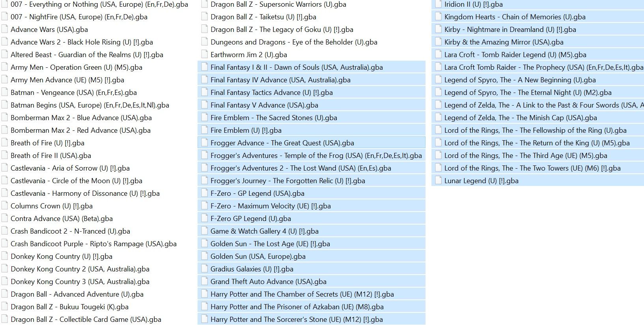Click the file icon next to F-Zero - Maximum Velocity
This screenshot has height=325, width=644.
204,206
